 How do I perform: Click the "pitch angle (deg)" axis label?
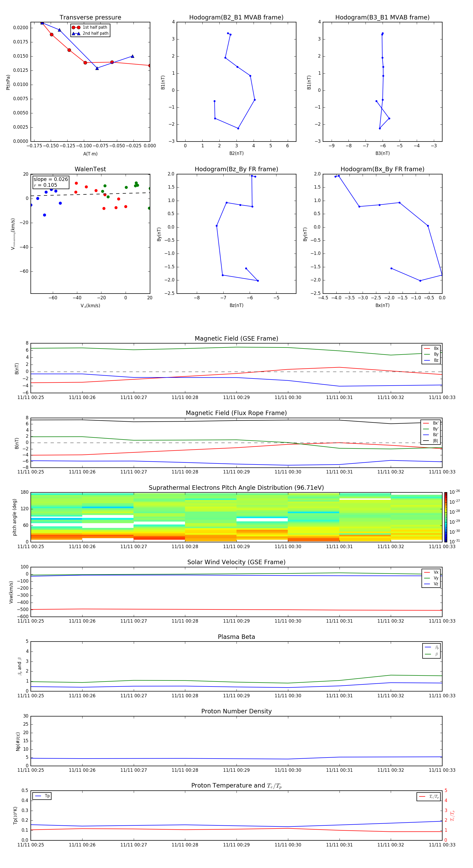[x=14, y=517]
